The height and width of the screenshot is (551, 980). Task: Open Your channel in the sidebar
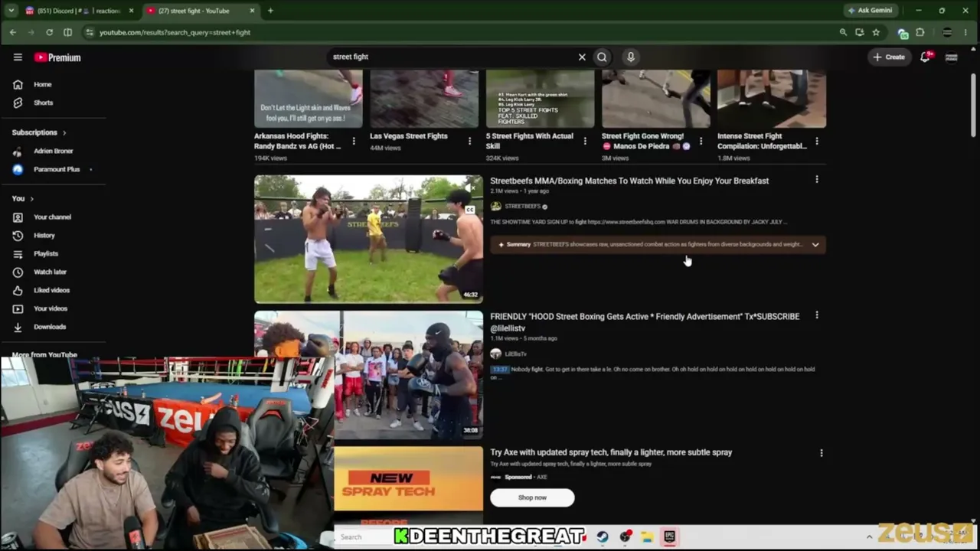click(x=52, y=217)
